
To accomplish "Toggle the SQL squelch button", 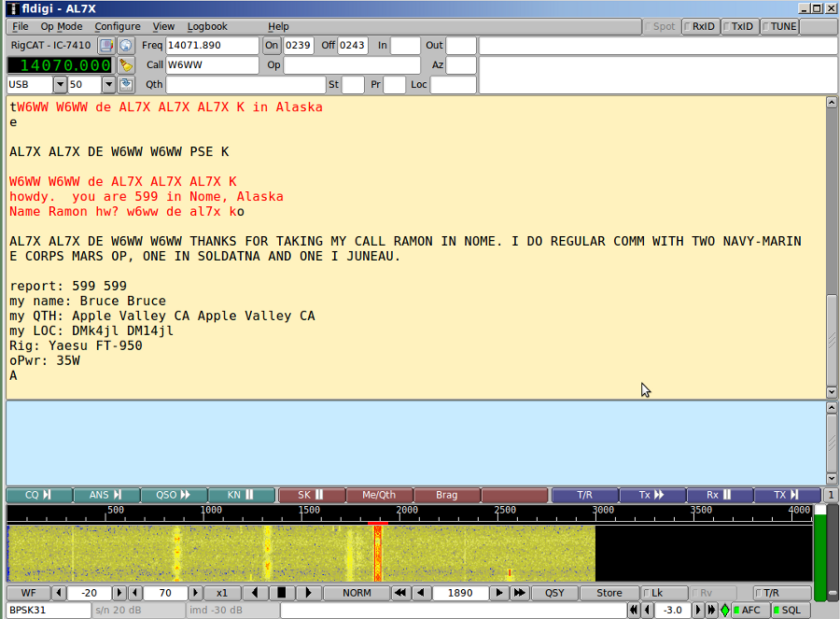I will click(789, 611).
